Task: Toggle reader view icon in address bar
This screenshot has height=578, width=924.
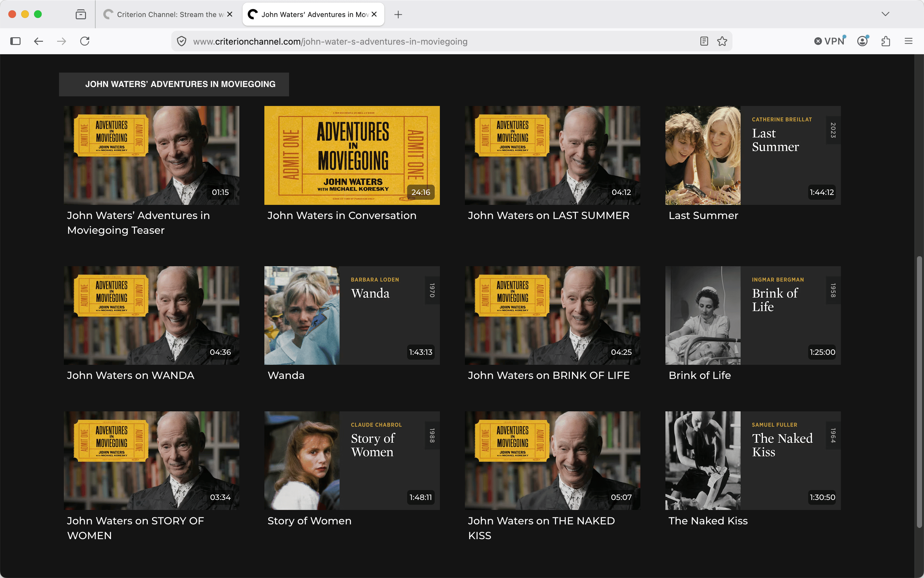Action: click(704, 41)
